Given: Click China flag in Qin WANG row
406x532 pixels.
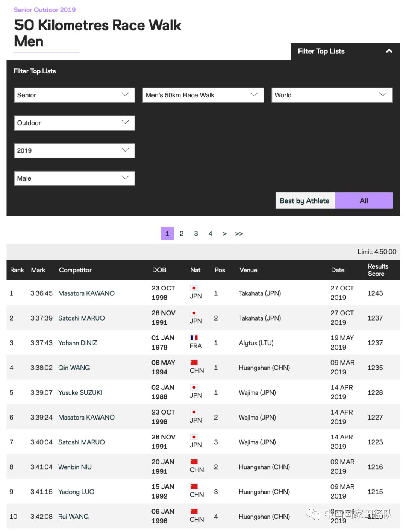Looking at the screenshot, I should pos(194,362).
